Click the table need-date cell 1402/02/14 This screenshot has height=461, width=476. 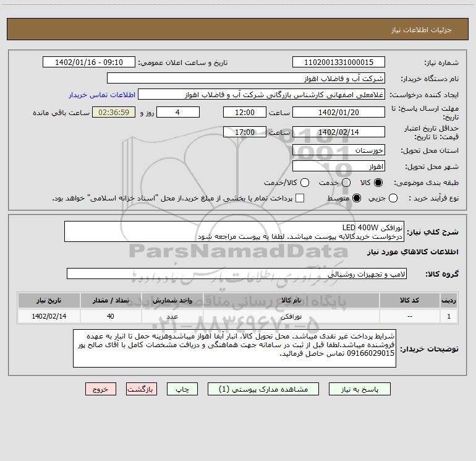tap(49, 316)
